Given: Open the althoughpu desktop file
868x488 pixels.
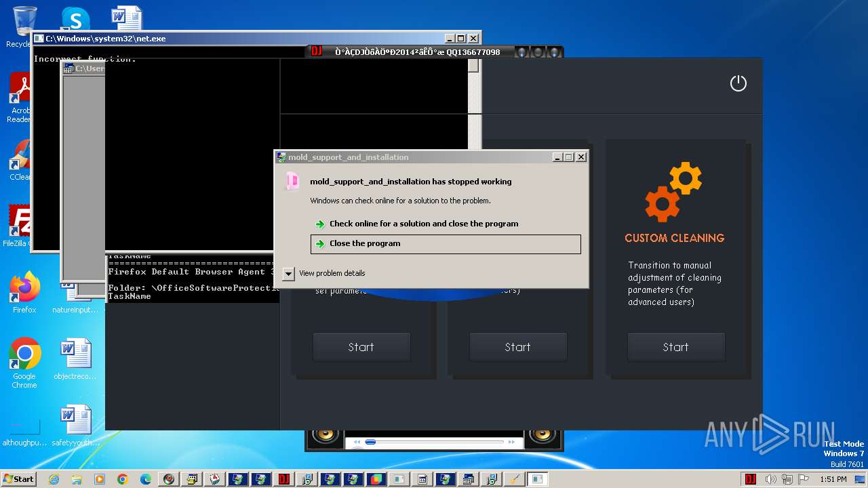Looking at the screenshot, I should coord(24,432).
